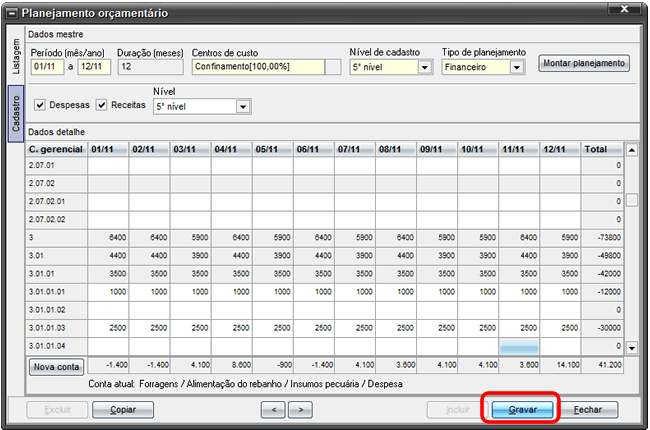Click the total value -12000
Viewport: 650px width, 430px height.
[x=609, y=292]
